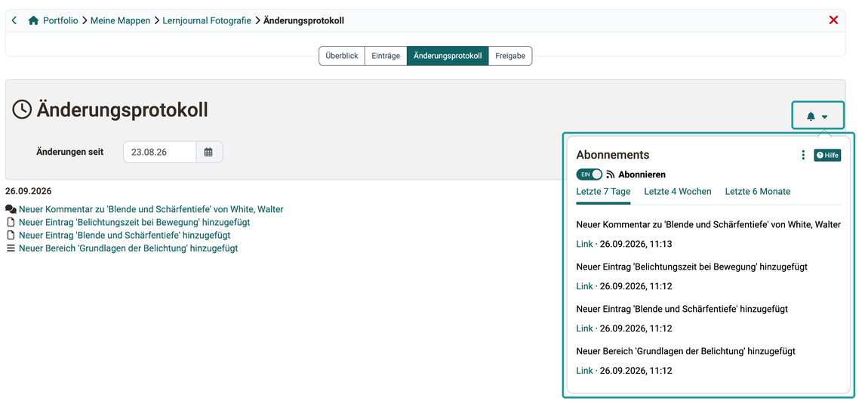Open 'Blende und Schärfentiefe' hinzugefügt entry in log list
868x404 pixels.
[x=125, y=236]
